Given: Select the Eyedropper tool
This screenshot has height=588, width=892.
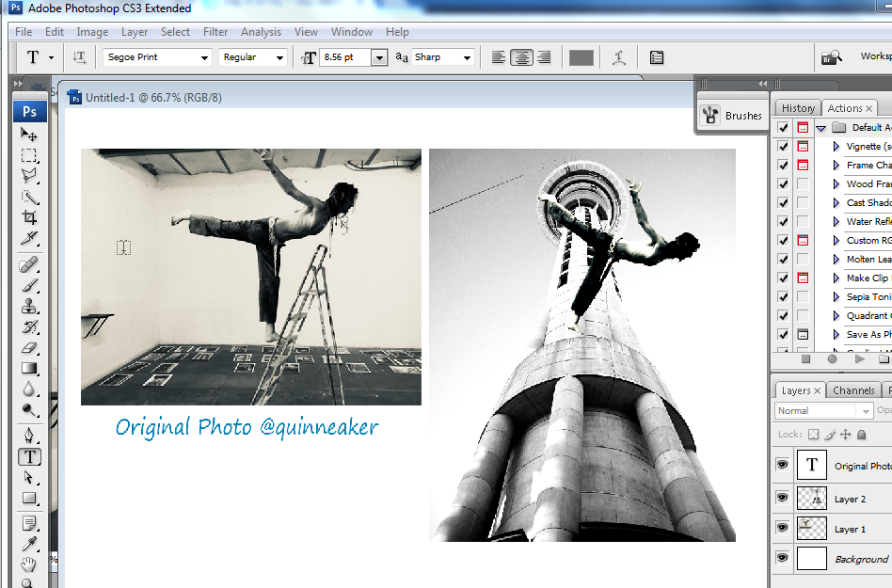Looking at the screenshot, I should point(28,544).
